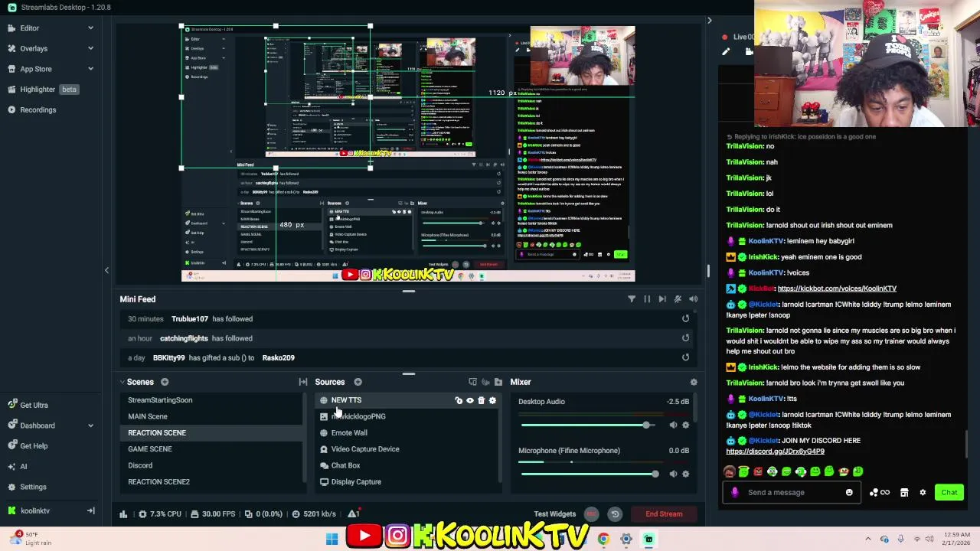
Task: Click the notifications warning icon
Action: (354, 514)
